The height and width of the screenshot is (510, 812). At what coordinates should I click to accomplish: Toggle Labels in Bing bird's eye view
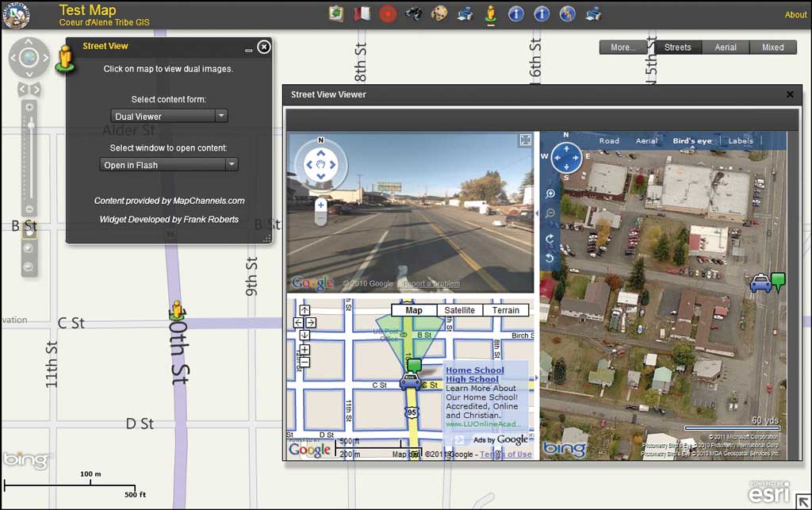(741, 141)
